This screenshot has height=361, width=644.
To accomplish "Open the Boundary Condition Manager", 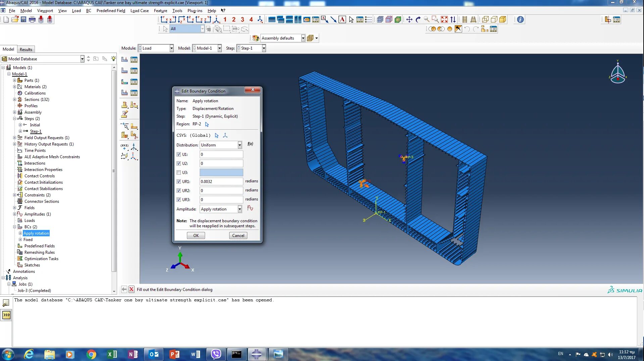I will [134, 70].
